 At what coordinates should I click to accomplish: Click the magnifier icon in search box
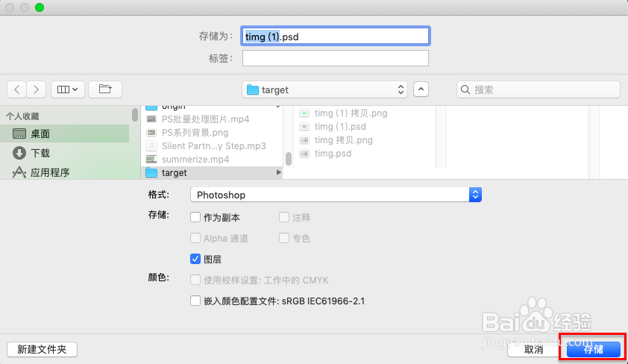[x=465, y=90]
